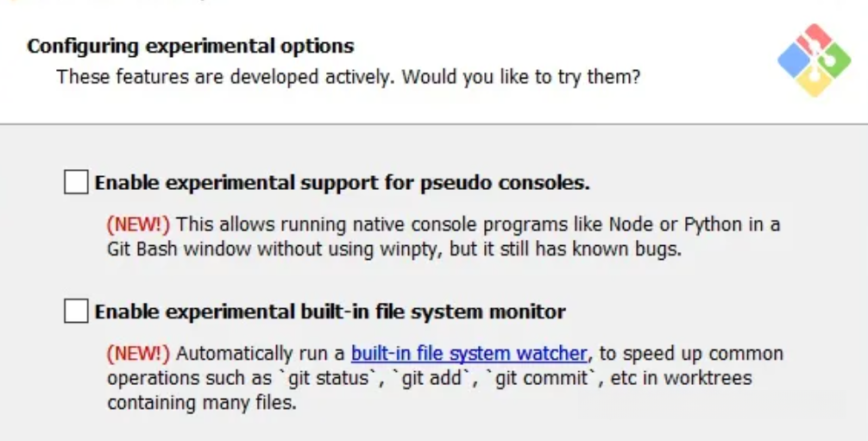Click the 'Enable experimental built-in file system monitor' label
The image size is (868, 441).
(330, 312)
